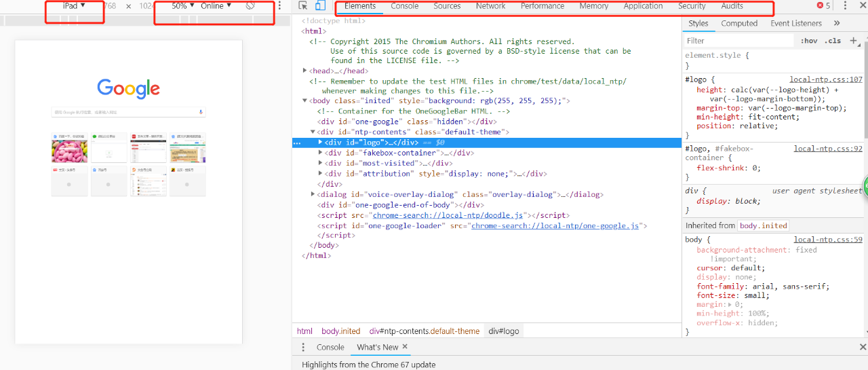Open the Audits tab
Screen dimensions: 868x370
[732, 6]
